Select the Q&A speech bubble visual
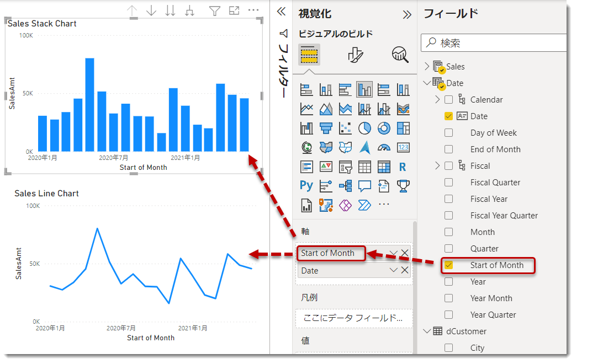 [364, 186]
